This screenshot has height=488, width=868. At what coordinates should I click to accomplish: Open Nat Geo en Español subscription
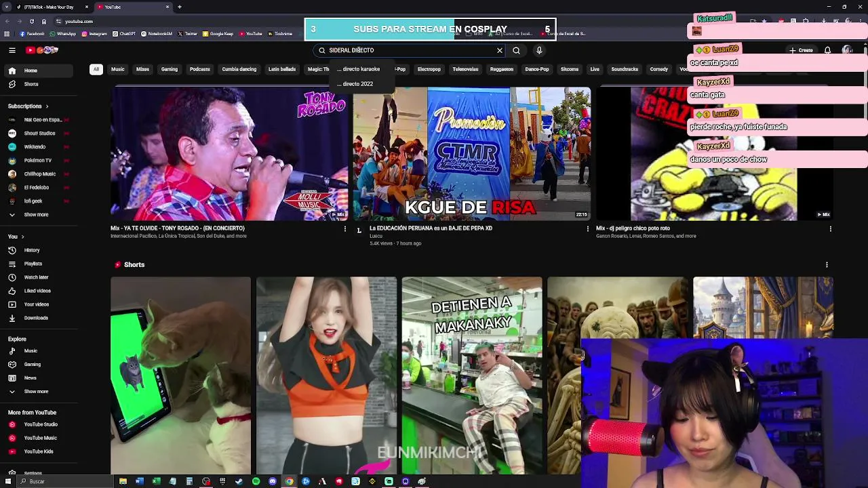click(x=39, y=120)
